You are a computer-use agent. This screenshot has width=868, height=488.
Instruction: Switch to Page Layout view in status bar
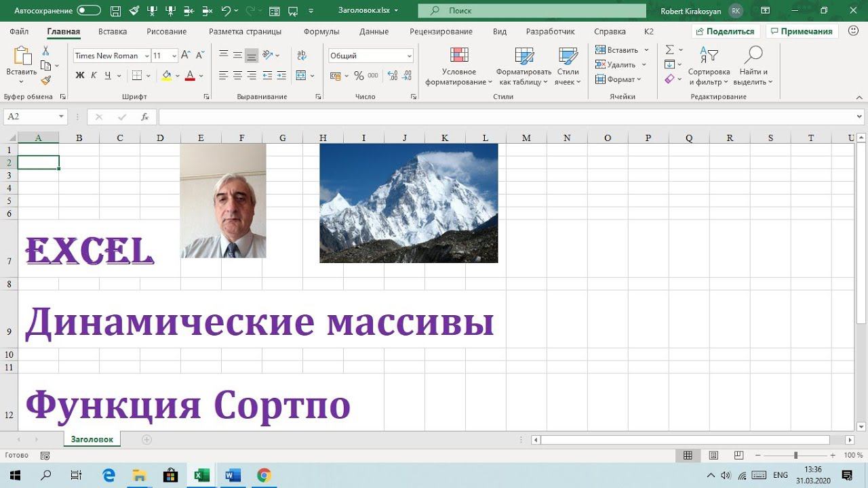pyautogui.click(x=713, y=455)
